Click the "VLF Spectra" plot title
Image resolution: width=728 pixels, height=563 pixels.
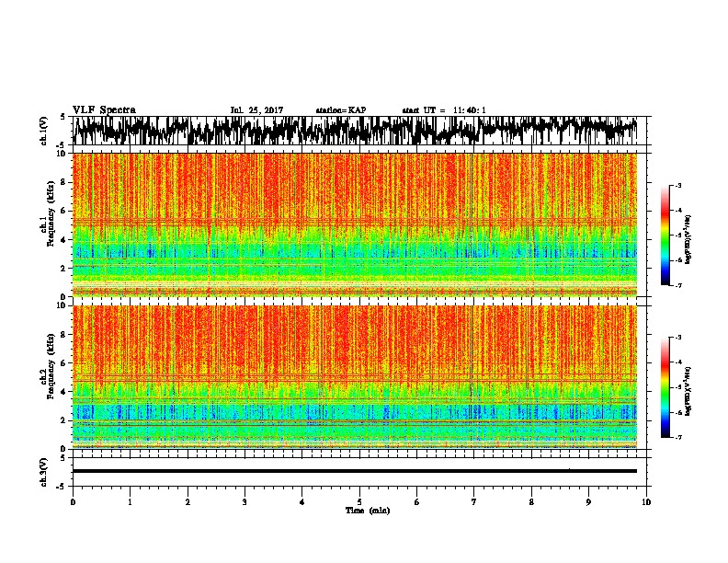tap(104, 110)
